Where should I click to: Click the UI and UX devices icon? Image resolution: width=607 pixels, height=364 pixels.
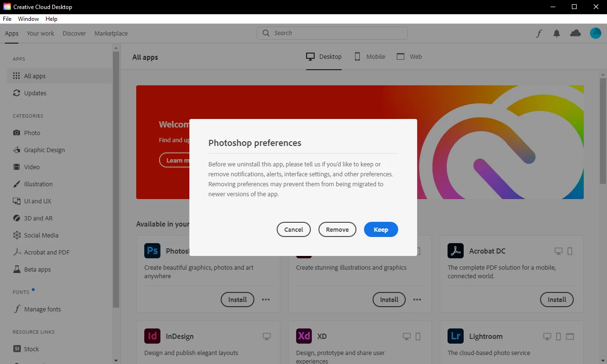pos(17,201)
